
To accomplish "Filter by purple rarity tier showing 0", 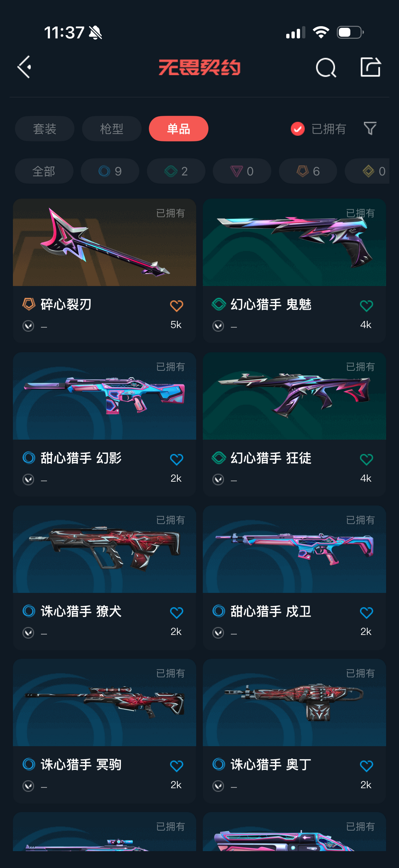I will tap(242, 171).
